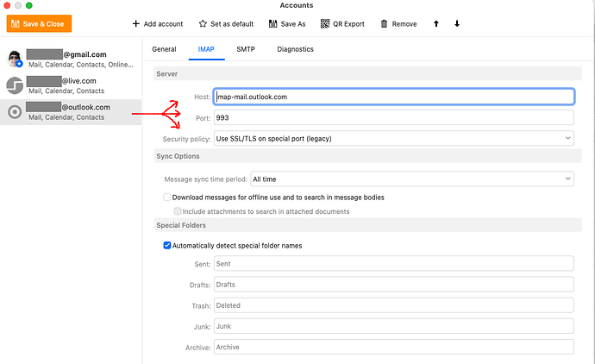The image size is (595, 364).
Task: Click the Remove label
Action: pyautogui.click(x=404, y=24)
